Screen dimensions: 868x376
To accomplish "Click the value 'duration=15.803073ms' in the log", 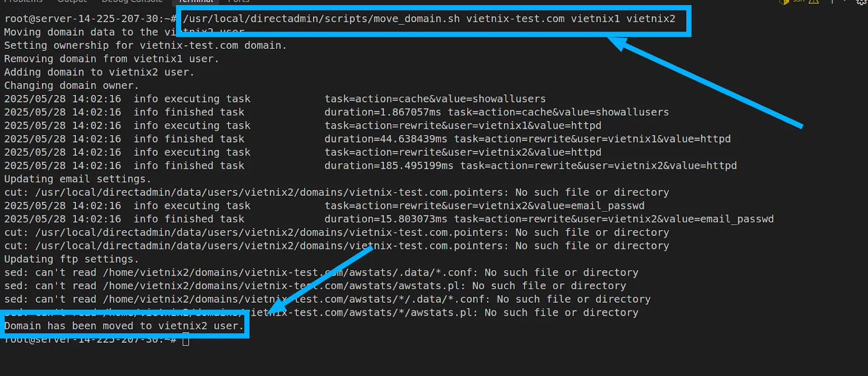I will point(386,219).
